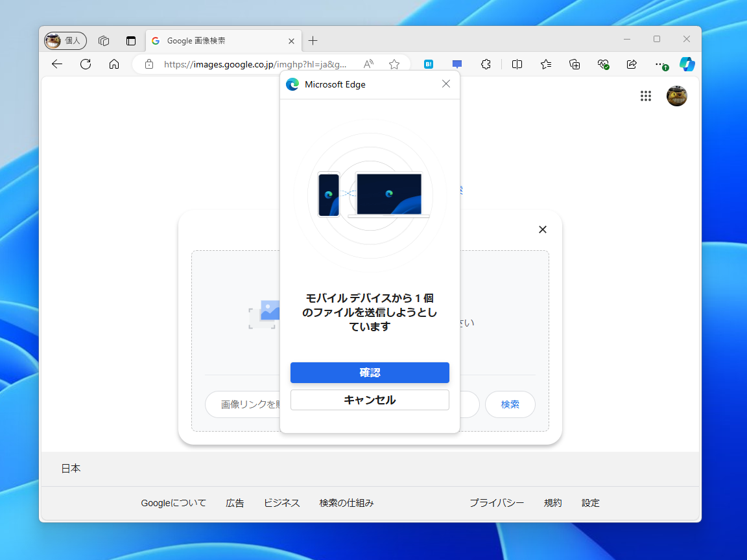
Task: Open the split screen icon
Action: 517,64
